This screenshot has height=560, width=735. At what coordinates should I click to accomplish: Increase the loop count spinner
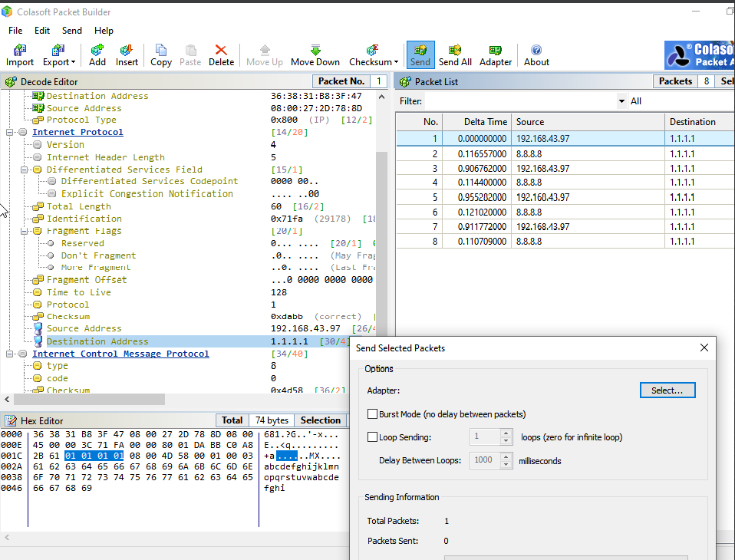click(506, 433)
